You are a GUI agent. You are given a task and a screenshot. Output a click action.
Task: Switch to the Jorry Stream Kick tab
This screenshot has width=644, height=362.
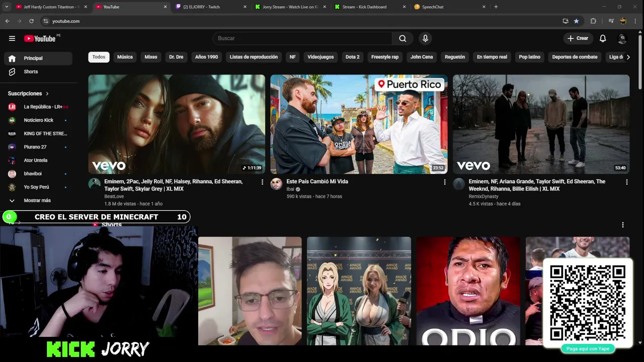(x=291, y=7)
